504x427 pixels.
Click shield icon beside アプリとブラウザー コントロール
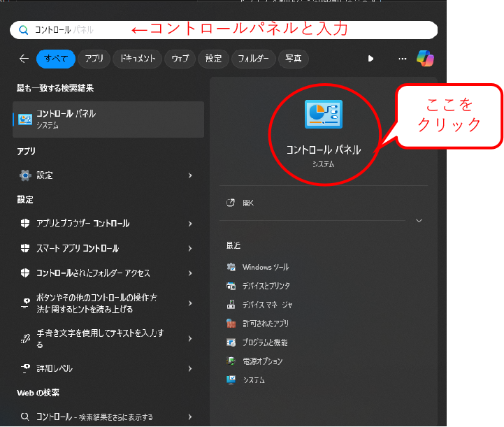point(25,224)
